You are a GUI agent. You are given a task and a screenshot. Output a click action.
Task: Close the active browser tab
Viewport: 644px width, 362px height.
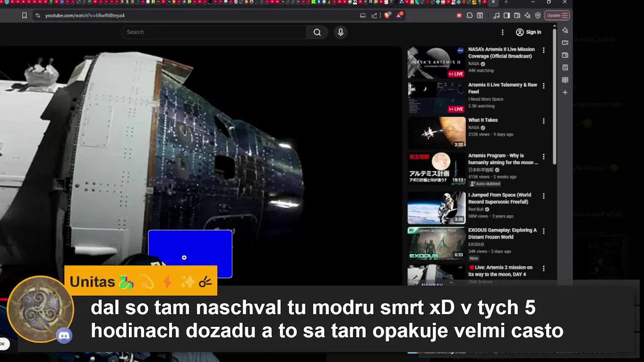coord(493,3)
